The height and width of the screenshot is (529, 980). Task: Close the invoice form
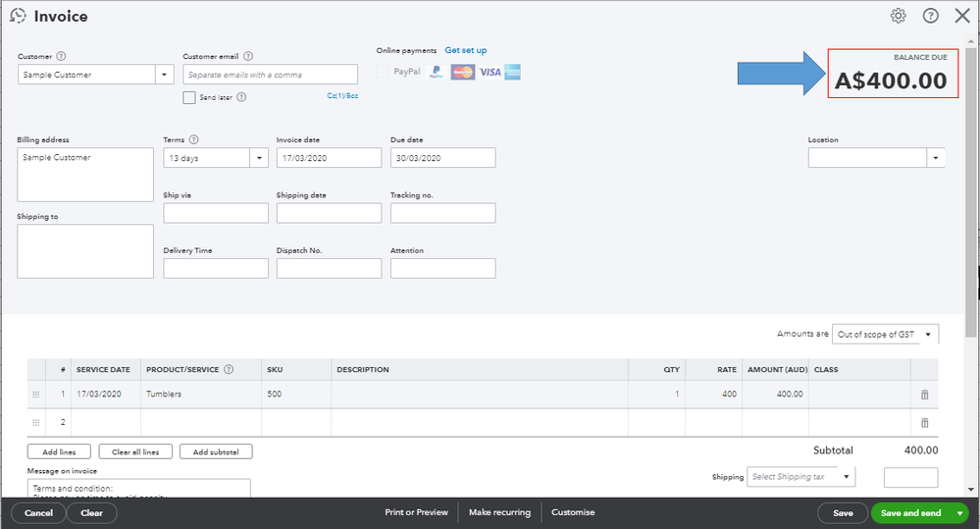pos(962,16)
